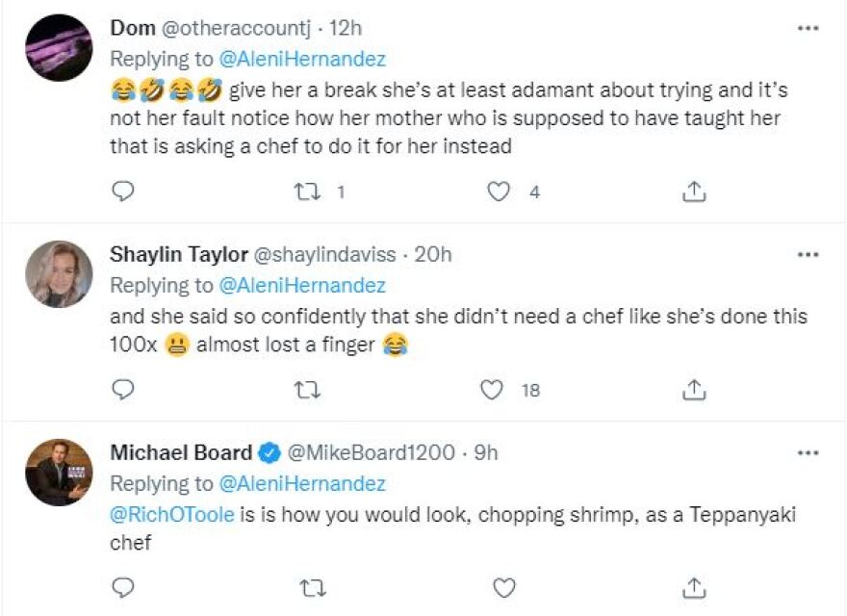This screenshot has width=847, height=616.
Task: Share Michael Board's tweet
Action: tap(693, 587)
